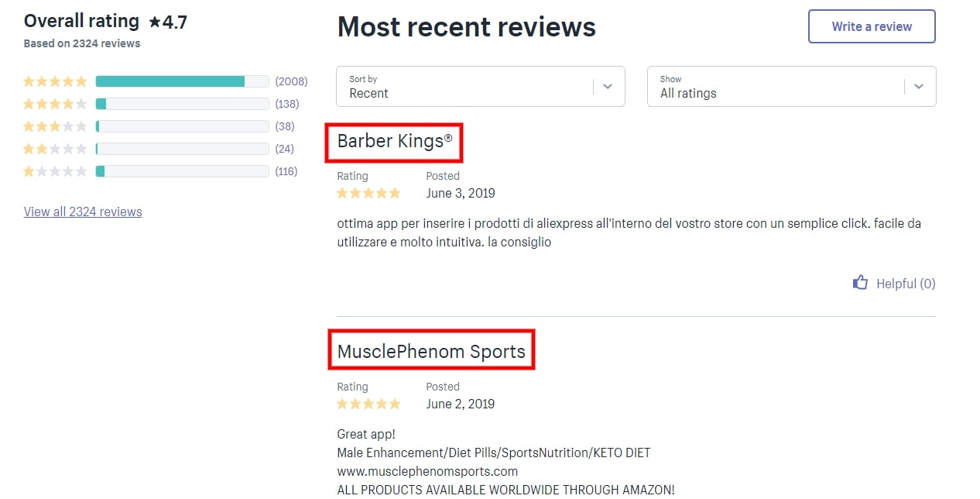Click the (138) four-star review count
Image resolution: width=980 pixels, height=499 pixels.
(x=286, y=104)
